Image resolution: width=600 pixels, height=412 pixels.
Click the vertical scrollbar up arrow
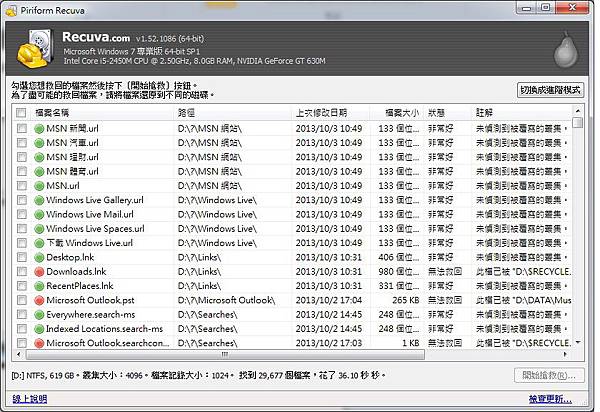[x=578, y=111]
